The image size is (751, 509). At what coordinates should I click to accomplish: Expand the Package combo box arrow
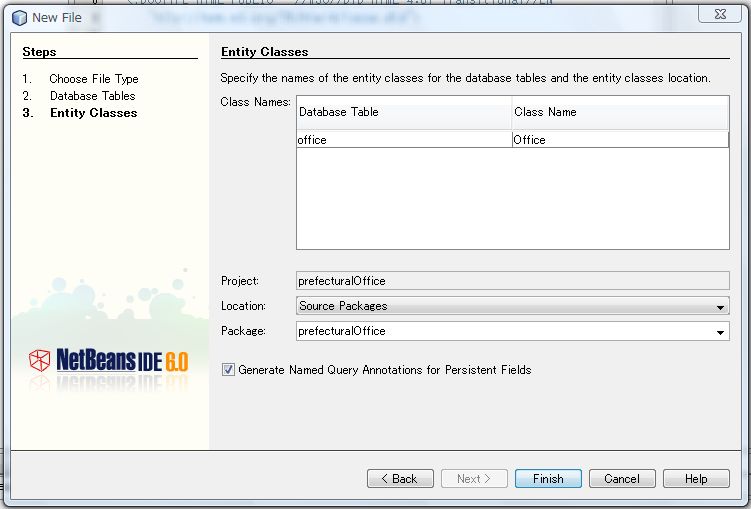[x=720, y=332]
